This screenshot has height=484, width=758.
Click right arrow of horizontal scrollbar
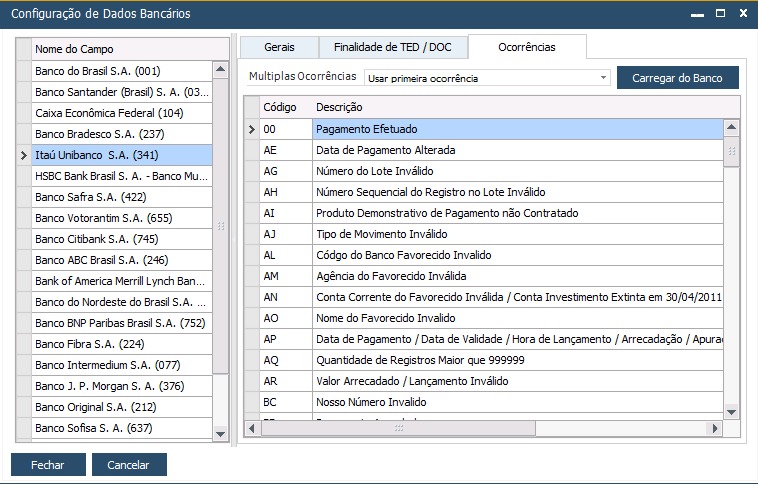coord(715,428)
